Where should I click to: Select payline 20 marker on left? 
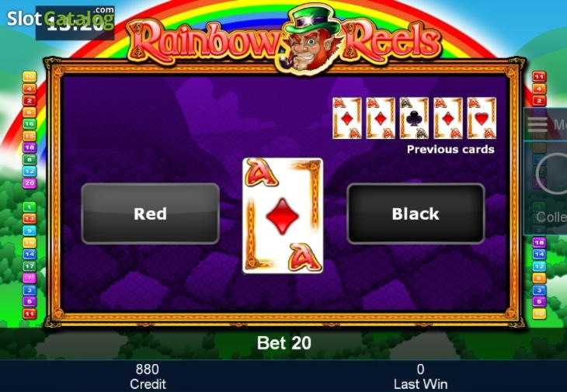click(30, 183)
